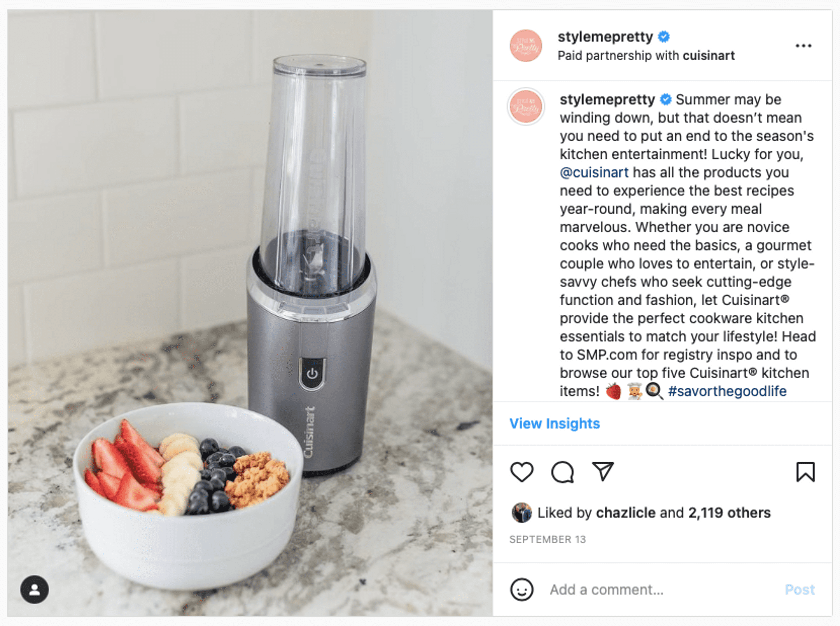Click stylemepretty avatar beside the caption
The height and width of the screenshot is (626, 840).
pyautogui.click(x=526, y=106)
